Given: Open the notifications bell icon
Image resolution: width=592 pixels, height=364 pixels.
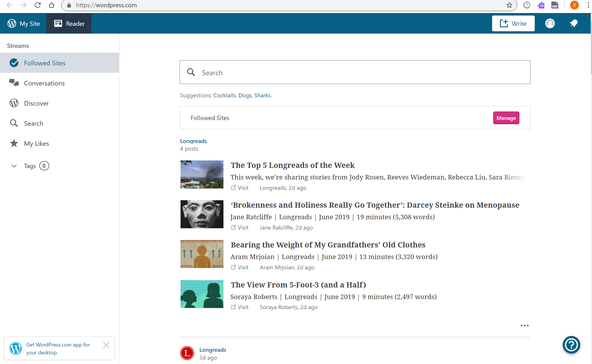Looking at the screenshot, I should pos(573,23).
